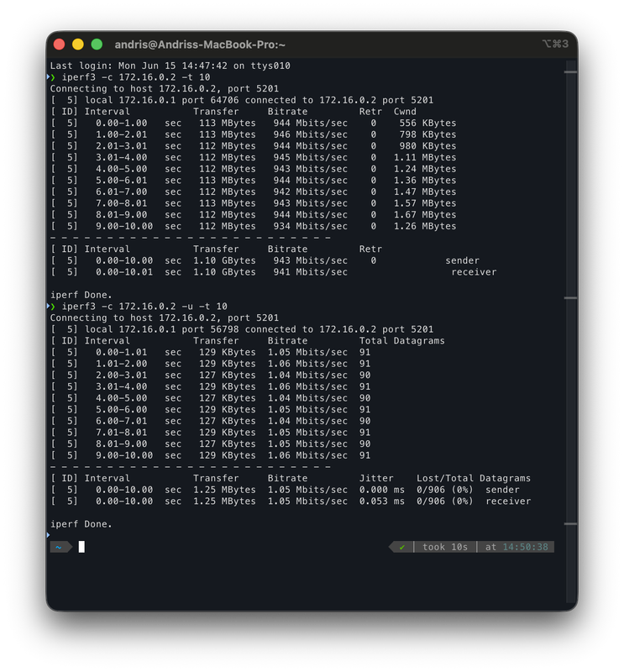Click the 'Last login: Mon Jun 15' line
The image size is (624, 672).
tap(170, 66)
